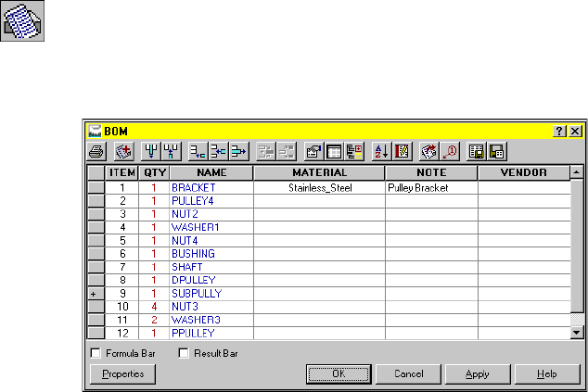Click the up-arrow fork icon
588x392 pixels.
[x=172, y=152]
